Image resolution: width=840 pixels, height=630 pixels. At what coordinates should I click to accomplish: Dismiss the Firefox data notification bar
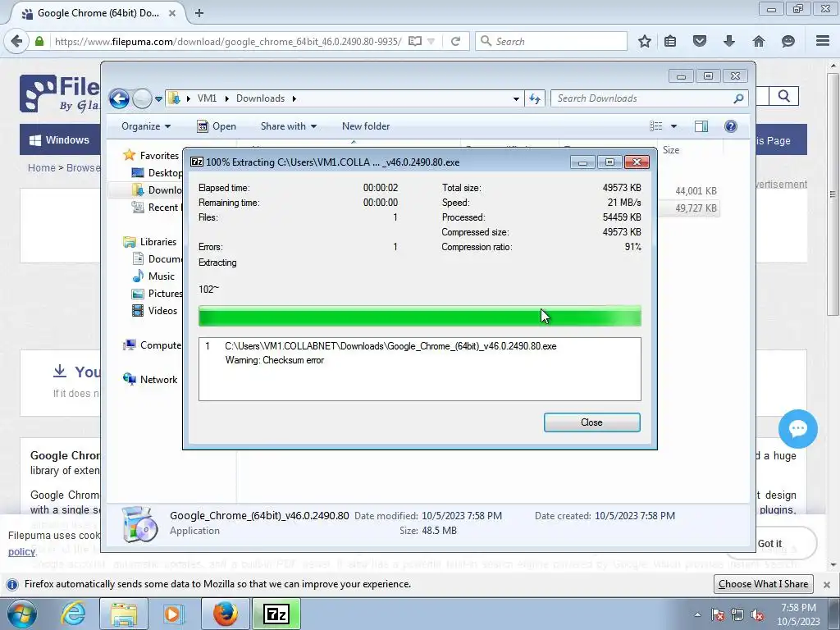(x=827, y=584)
